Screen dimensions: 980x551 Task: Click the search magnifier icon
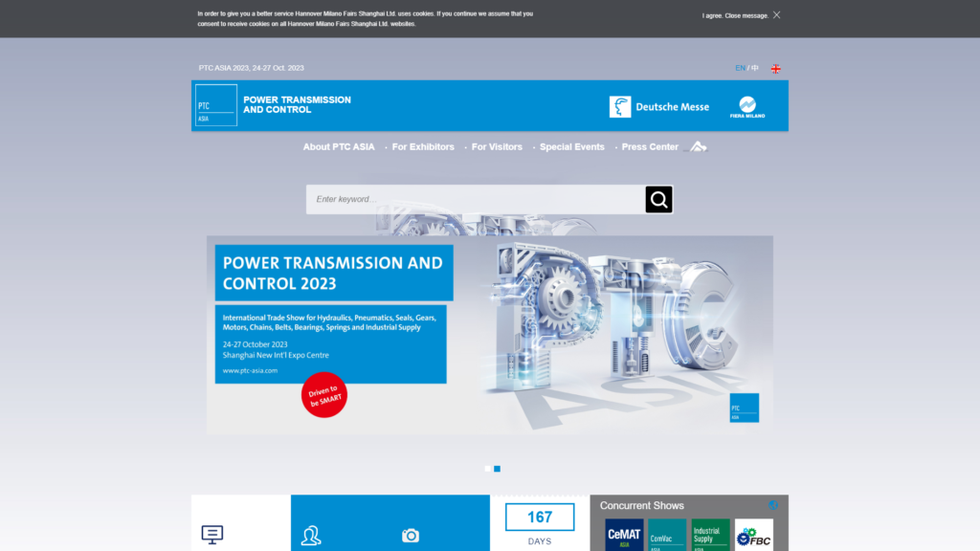[x=658, y=199]
